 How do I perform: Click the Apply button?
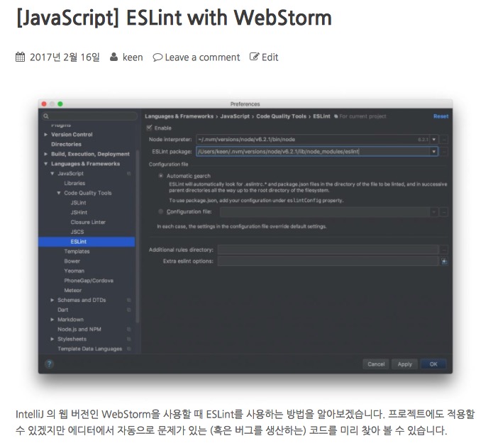point(404,364)
